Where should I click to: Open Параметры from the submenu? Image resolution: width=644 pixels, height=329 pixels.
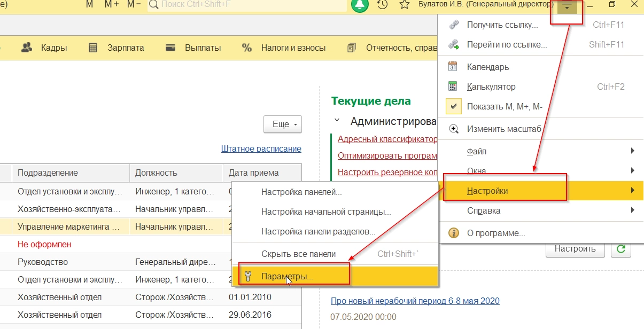[335, 276]
